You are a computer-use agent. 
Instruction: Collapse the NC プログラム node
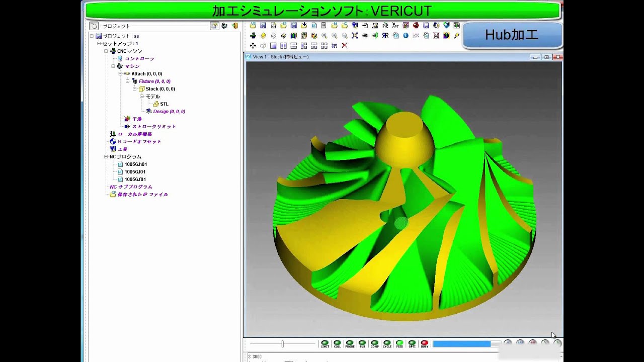click(106, 157)
